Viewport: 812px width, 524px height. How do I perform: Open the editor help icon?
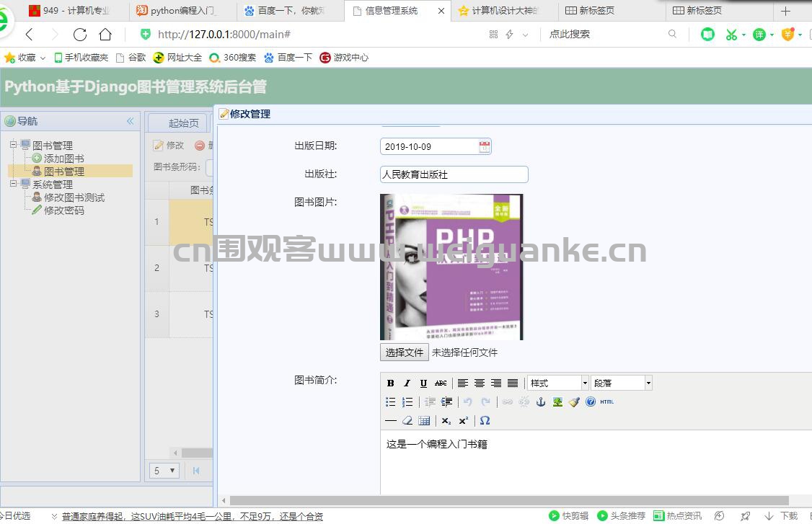[x=591, y=401]
